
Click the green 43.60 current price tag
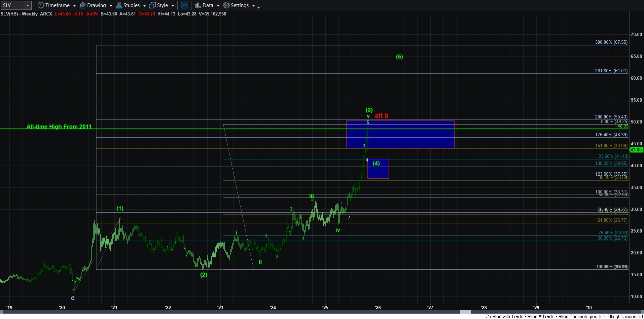[x=636, y=150]
